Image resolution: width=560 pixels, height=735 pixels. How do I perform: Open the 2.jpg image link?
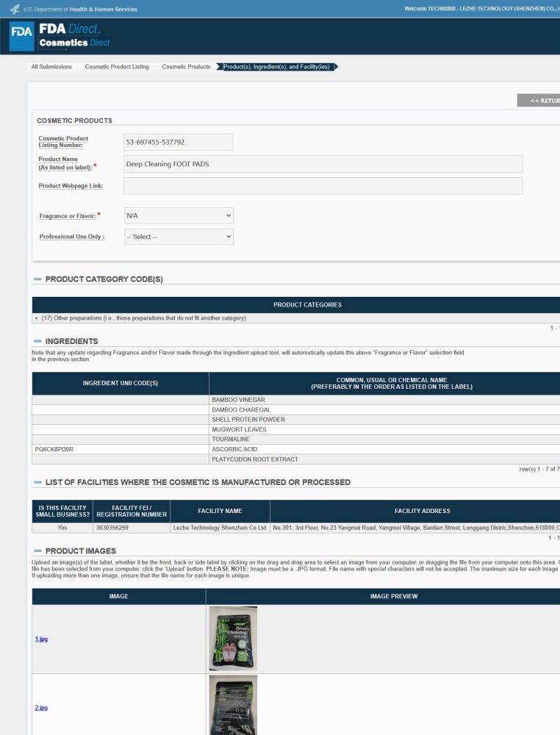(x=41, y=707)
